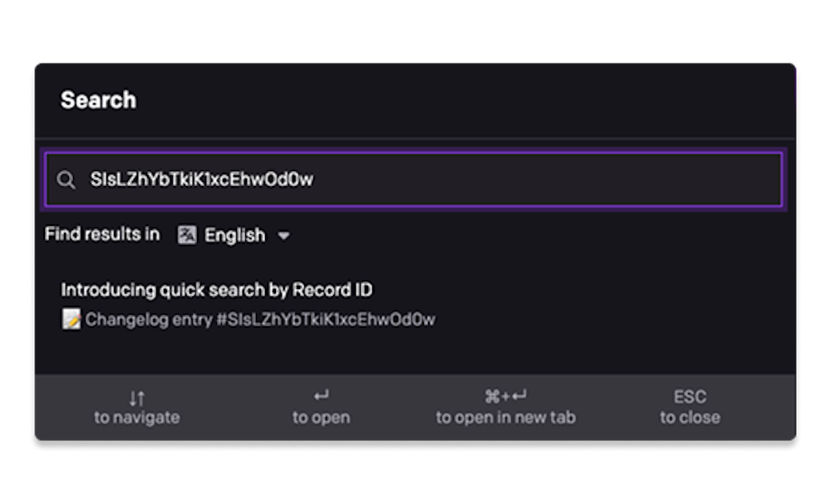Click the 'Search' dialog heading
Screen dimensions: 831x504
click(99, 100)
